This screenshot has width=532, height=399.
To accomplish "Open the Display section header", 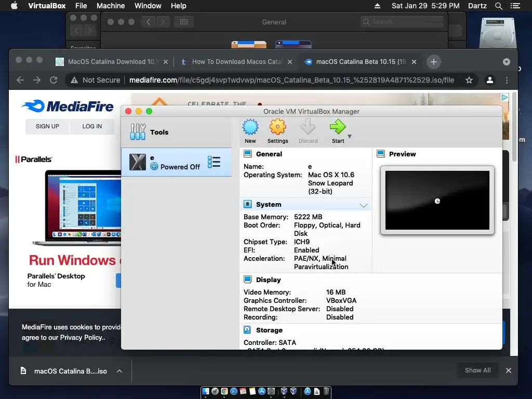I will 269,280.
